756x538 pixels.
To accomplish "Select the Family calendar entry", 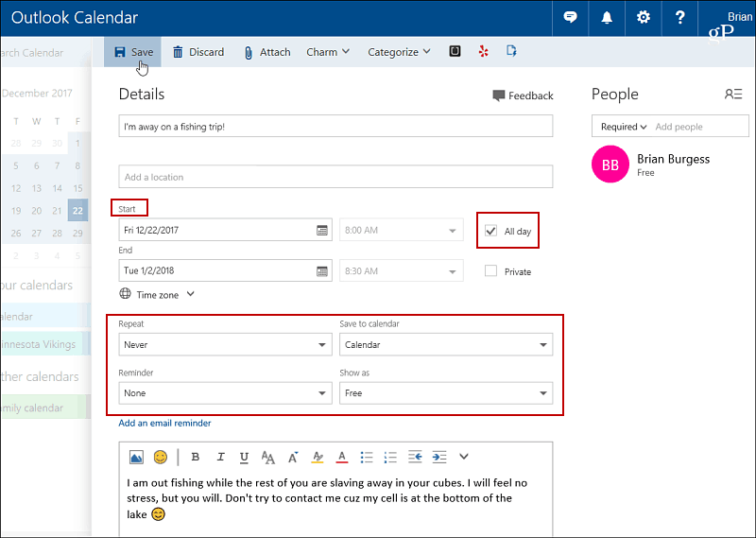I will tap(45, 408).
